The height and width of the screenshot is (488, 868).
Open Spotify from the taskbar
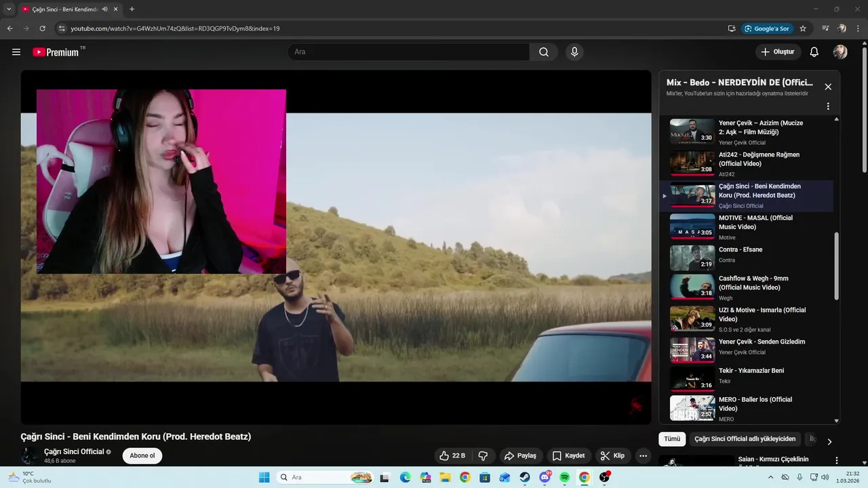pos(565,477)
